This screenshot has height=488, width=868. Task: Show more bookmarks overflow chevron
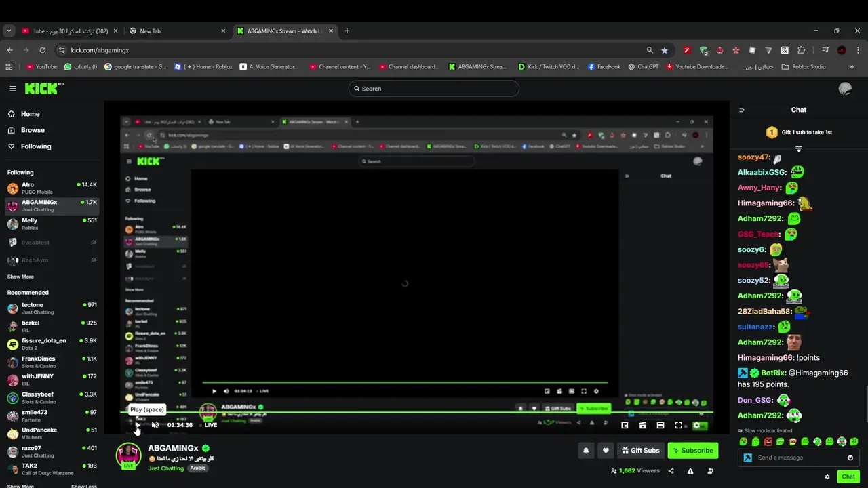coord(851,67)
